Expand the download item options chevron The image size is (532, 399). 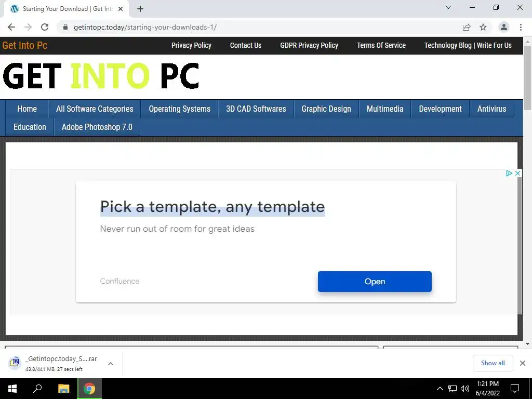point(111,363)
